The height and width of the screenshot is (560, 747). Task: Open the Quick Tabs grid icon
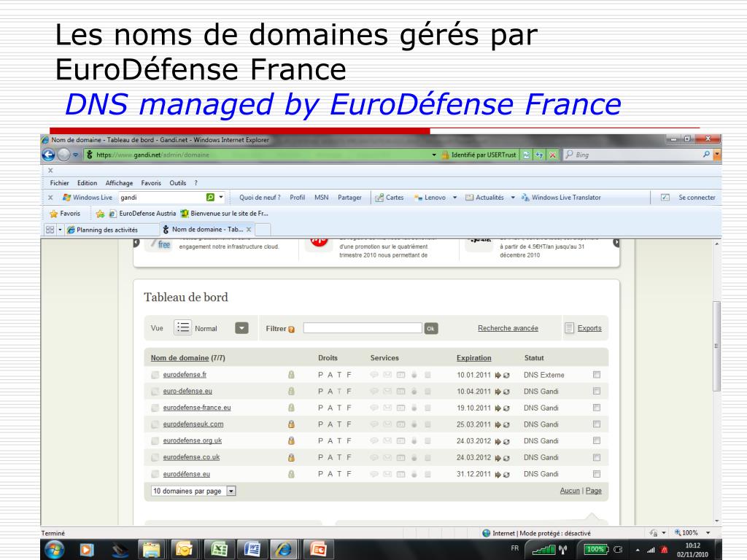50,230
